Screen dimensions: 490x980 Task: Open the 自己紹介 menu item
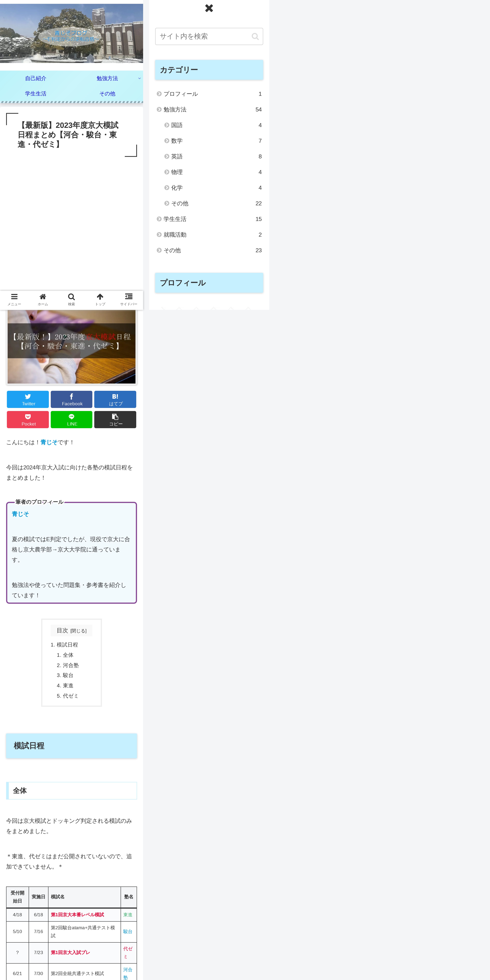coord(36,78)
